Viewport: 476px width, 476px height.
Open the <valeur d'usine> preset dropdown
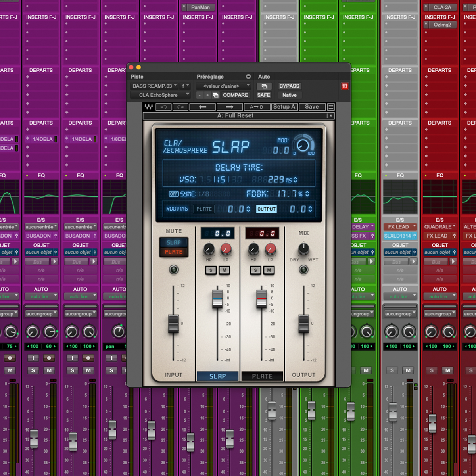click(x=224, y=86)
